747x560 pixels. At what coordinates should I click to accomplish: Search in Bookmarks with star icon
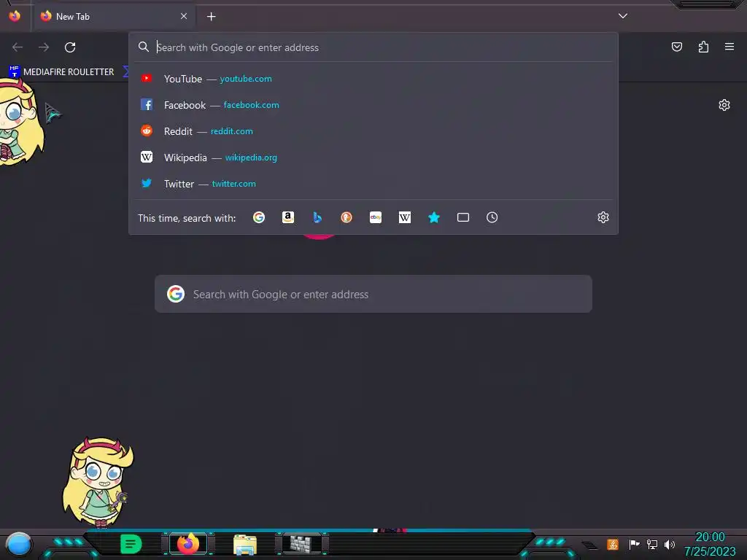pyautogui.click(x=433, y=217)
